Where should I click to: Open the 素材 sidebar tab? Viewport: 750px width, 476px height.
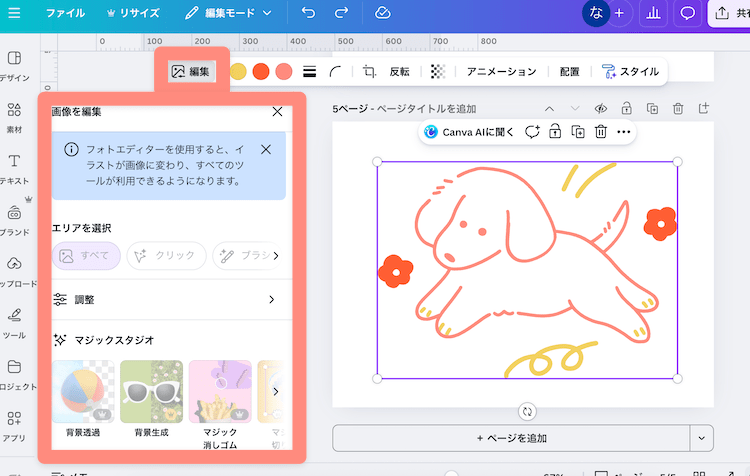coord(14,118)
